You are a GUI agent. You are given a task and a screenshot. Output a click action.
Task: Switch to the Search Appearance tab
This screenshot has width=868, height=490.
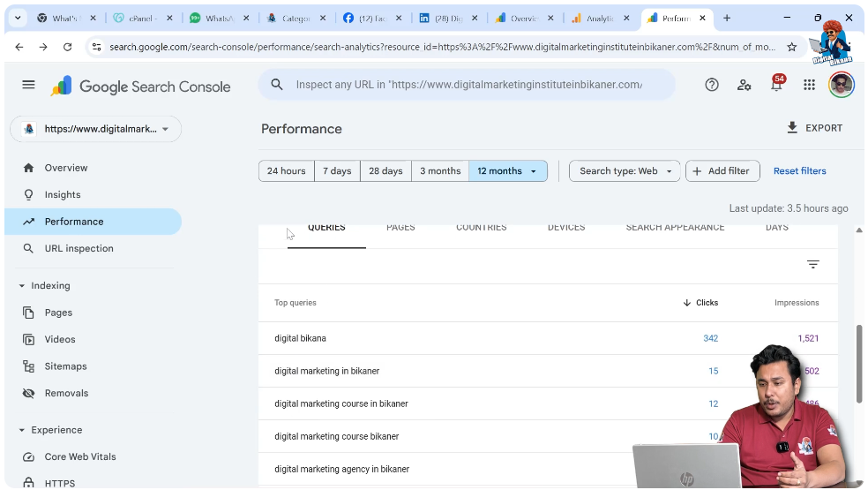(675, 229)
